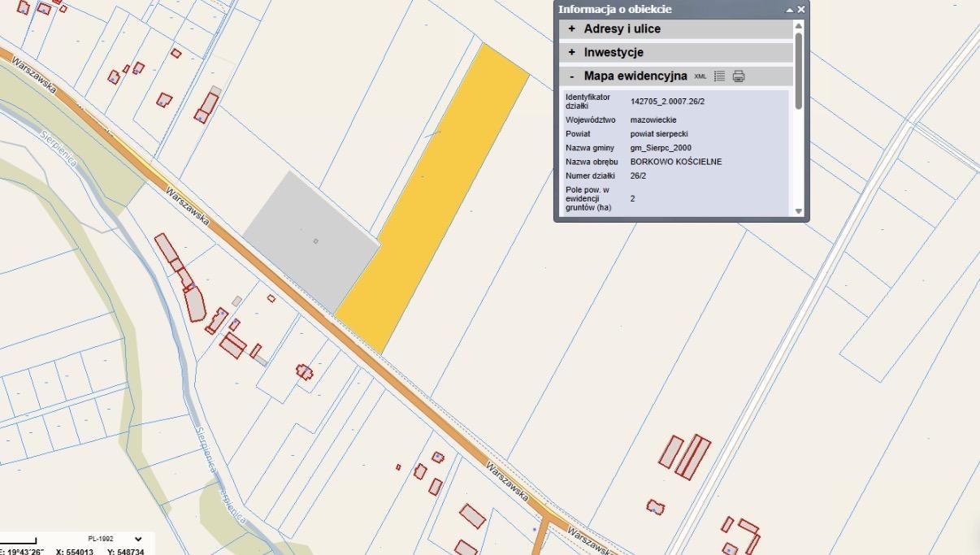This screenshot has width=980, height=555.
Task: Close the Informacja o obiekcie panel
Action: [x=801, y=10]
